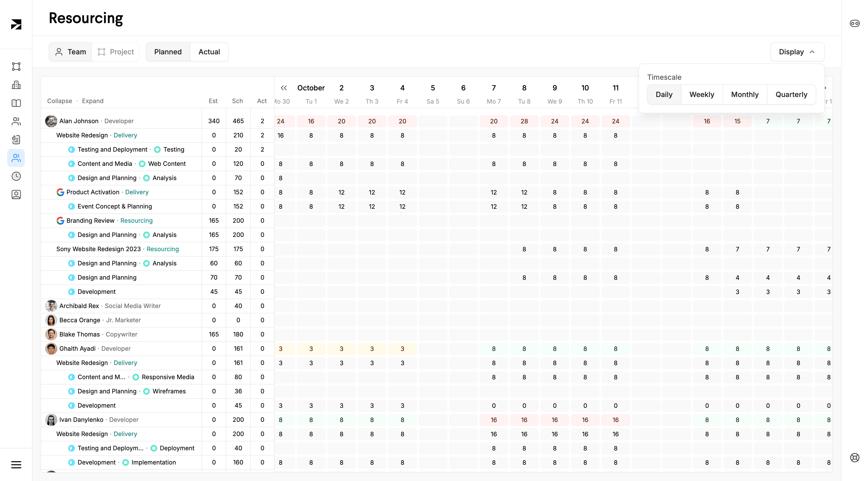Open the people contacts icon in sidebar
The height and width of the screenshot is (481, 868).
[x=16, y=121]
